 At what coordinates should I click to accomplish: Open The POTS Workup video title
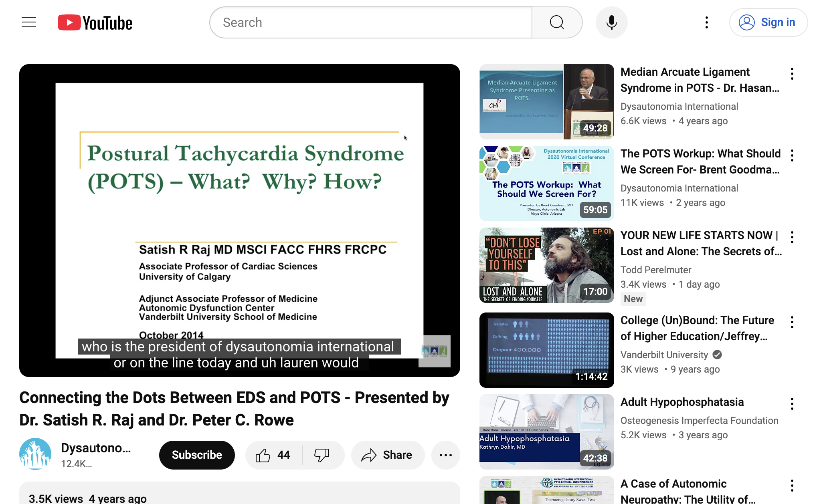point(701,161)
